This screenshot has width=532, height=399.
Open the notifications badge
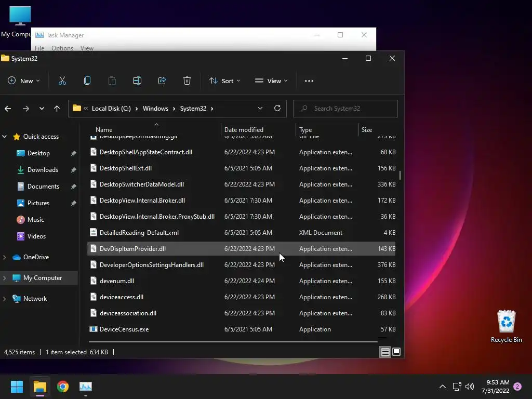(517, 387)
